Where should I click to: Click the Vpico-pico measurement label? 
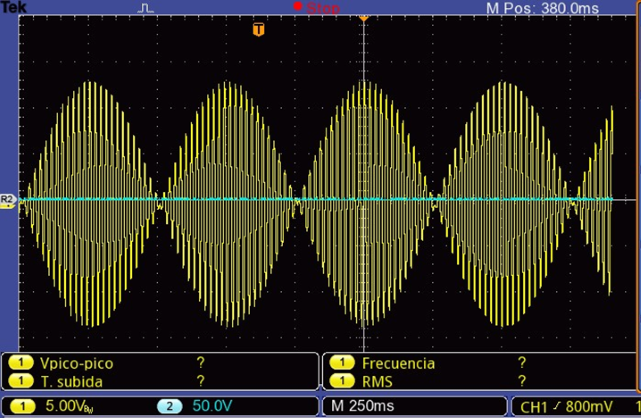click(x=77, y=363)
